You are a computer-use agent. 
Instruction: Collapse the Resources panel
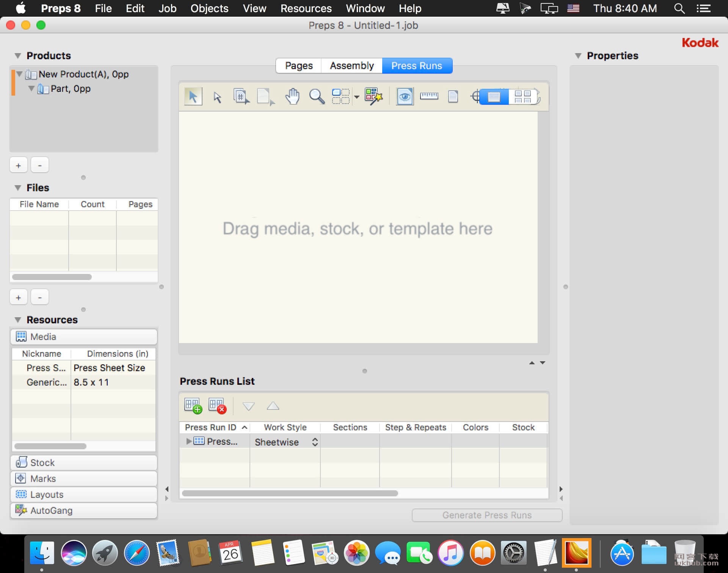pos(18,320)
